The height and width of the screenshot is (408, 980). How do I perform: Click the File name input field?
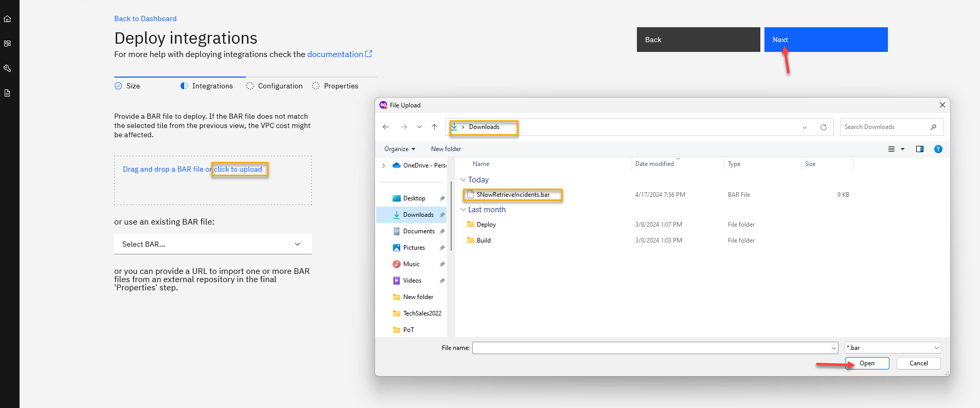[x=654, y=348]
